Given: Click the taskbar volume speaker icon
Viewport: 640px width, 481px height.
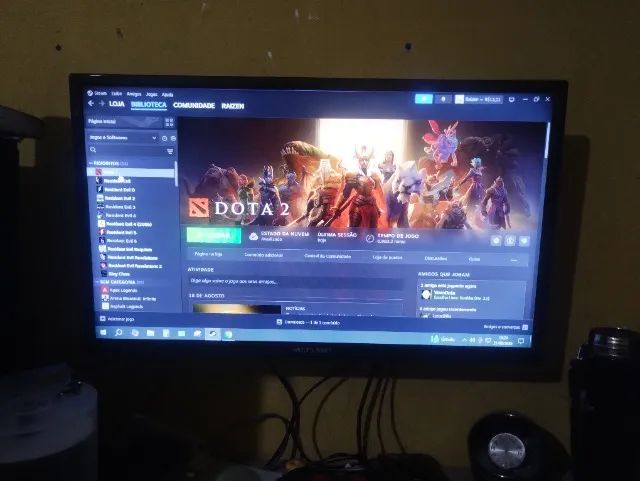Looking at the screenshot, I should [472, 340].
